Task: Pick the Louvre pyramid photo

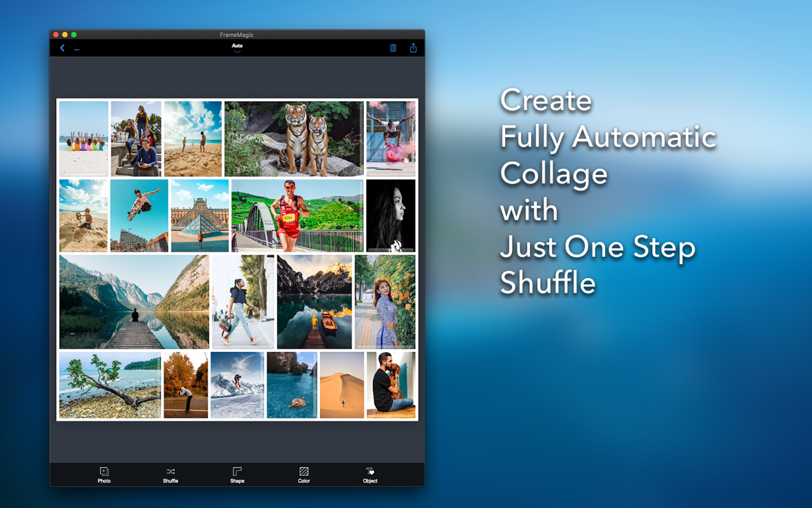Action: [x=200, y=215]
